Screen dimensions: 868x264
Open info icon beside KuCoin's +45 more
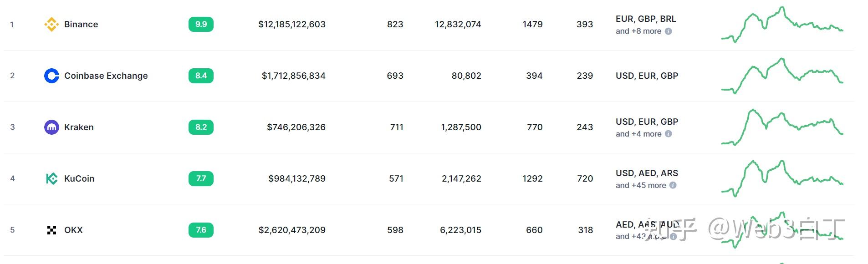click(673, 185)
